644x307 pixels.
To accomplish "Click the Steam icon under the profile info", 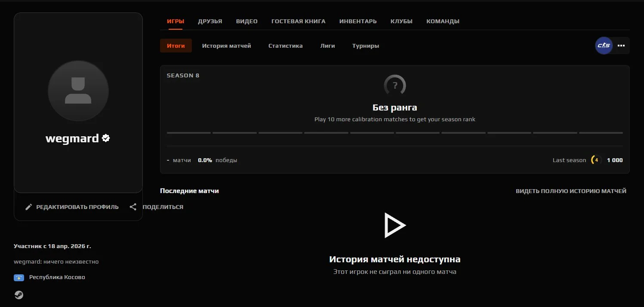I will (x=19, y=295).
